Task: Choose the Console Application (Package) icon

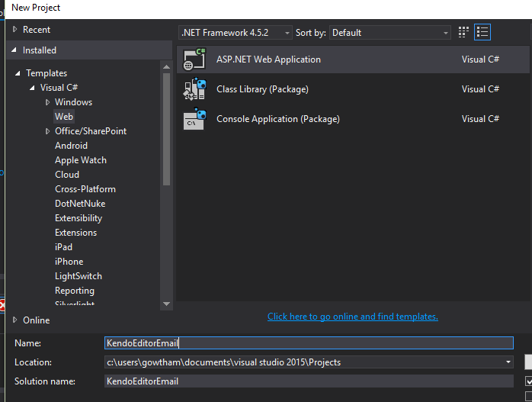Action: [x=194, y=119]
